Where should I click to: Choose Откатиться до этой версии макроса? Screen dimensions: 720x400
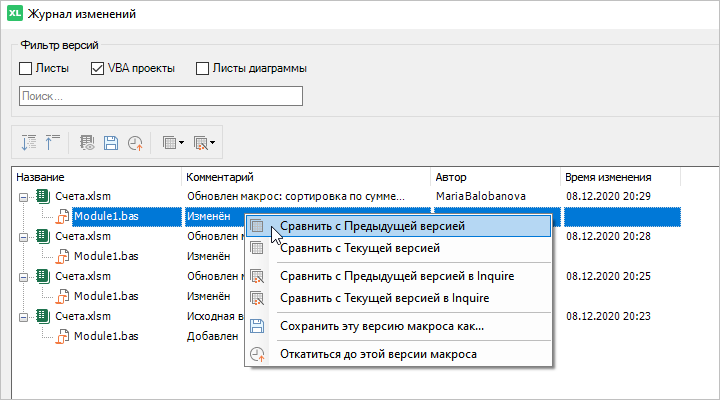[x=399, y=354]
